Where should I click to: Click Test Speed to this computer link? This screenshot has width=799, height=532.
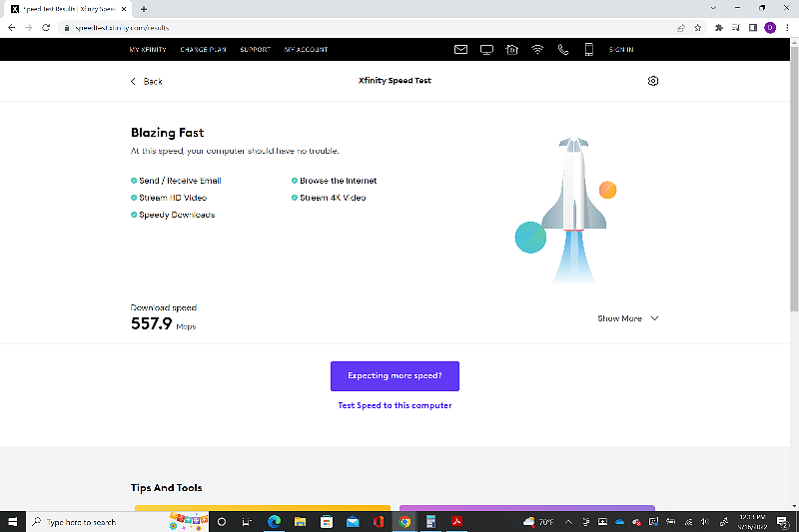(x=395, y=405)
